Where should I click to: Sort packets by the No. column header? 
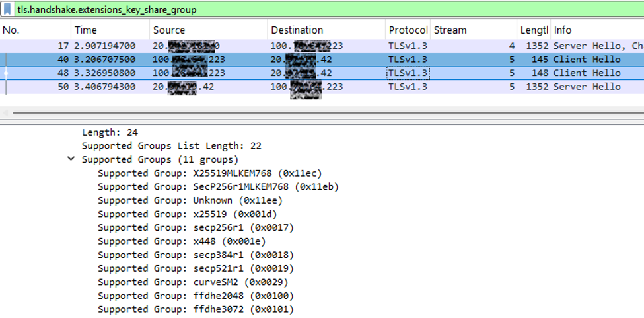(x=35, y=30)
